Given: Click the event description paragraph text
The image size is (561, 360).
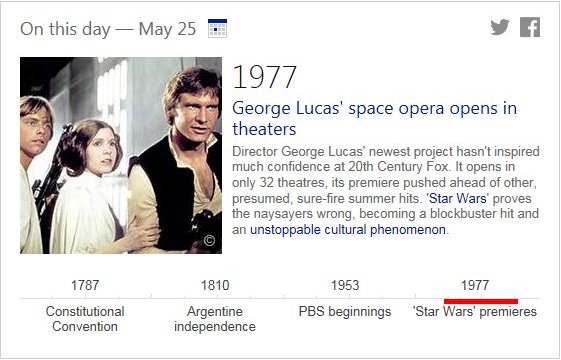Looking at the screenshot, I should [x=386, y=190].
